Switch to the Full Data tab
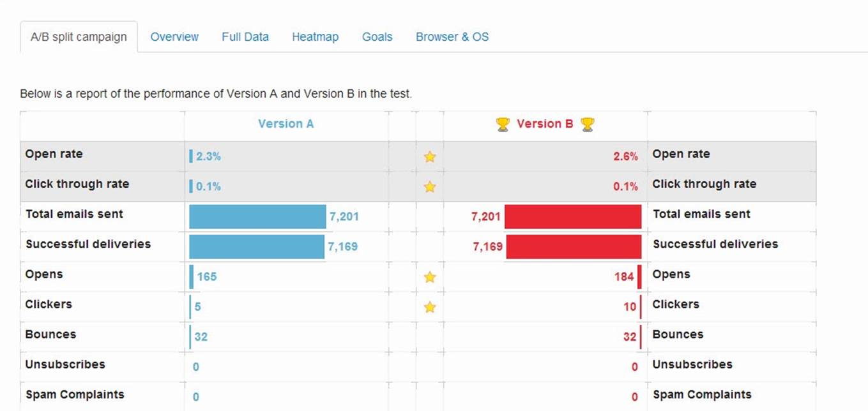 pyautogui.click(x=245, y=37)
